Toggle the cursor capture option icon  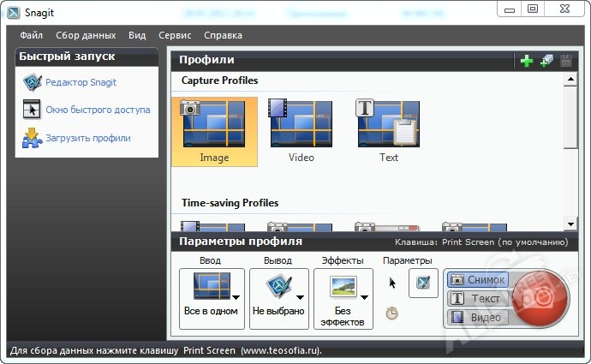coord(392,283)
